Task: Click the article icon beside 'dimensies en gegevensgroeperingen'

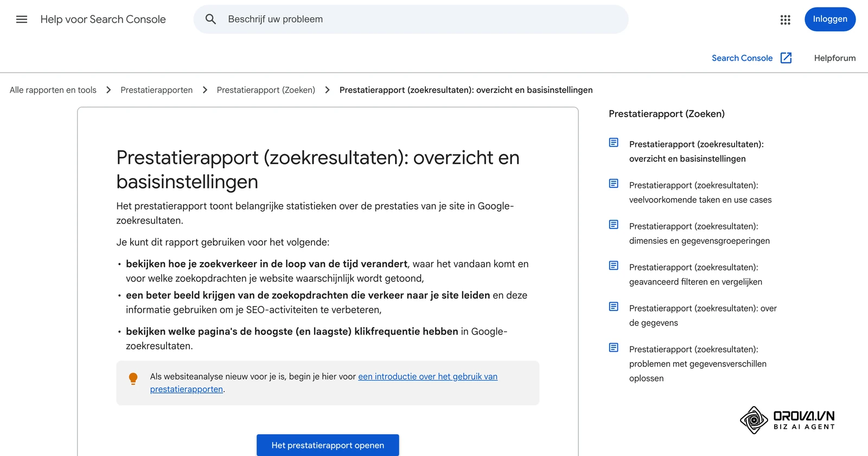Action: coord(614,225)
